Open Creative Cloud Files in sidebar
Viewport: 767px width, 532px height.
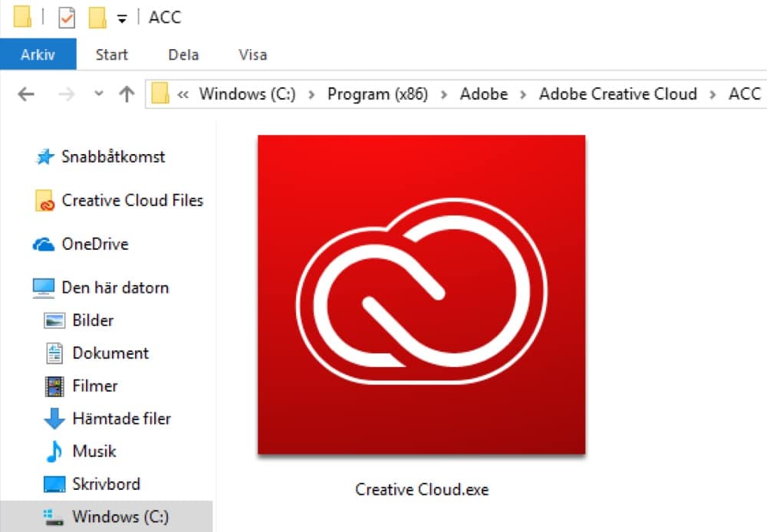132,200
